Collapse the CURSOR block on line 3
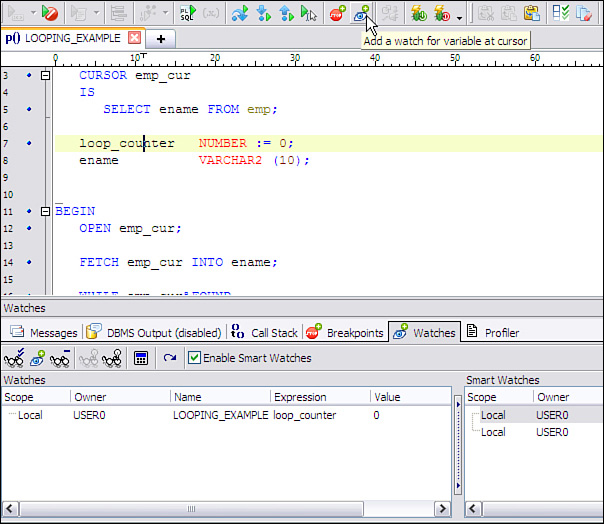The width and height of the screenshot is (604, 524). tap(45, 75)
